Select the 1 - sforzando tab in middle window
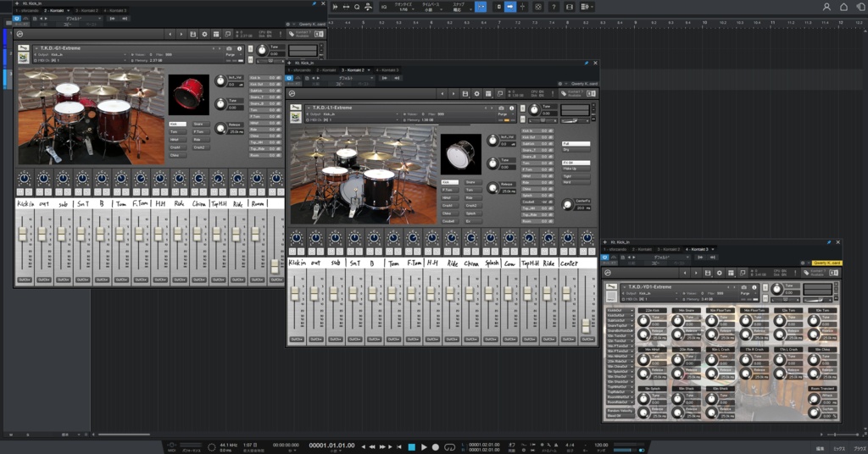 [298, 70]
